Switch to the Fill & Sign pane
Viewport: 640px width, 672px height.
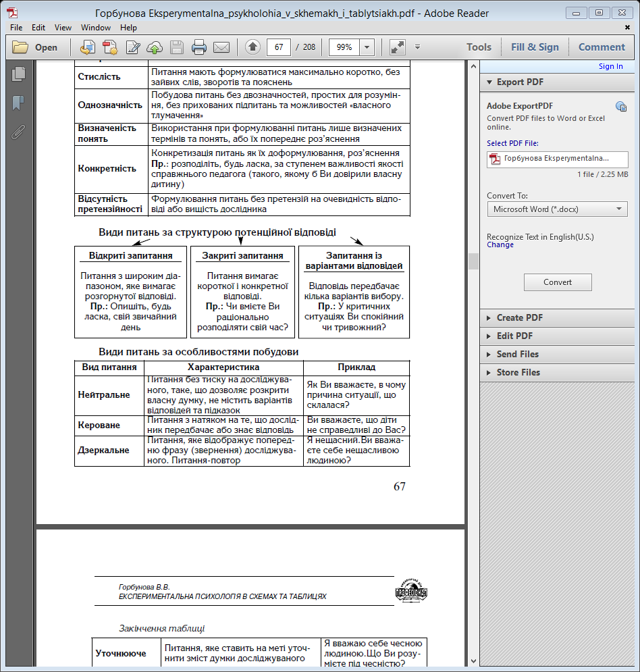[535, 47]
